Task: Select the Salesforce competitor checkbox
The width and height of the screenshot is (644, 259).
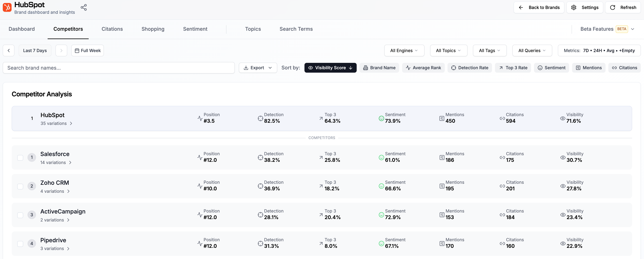Action: coord(20,158)
